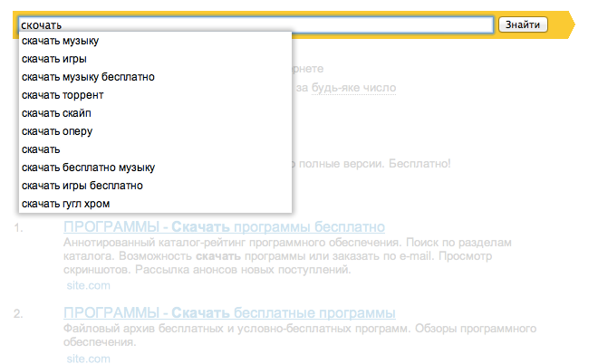
Task: Select "скачать торрент" in autocomplete list
Action: click(x=63, y=95)
